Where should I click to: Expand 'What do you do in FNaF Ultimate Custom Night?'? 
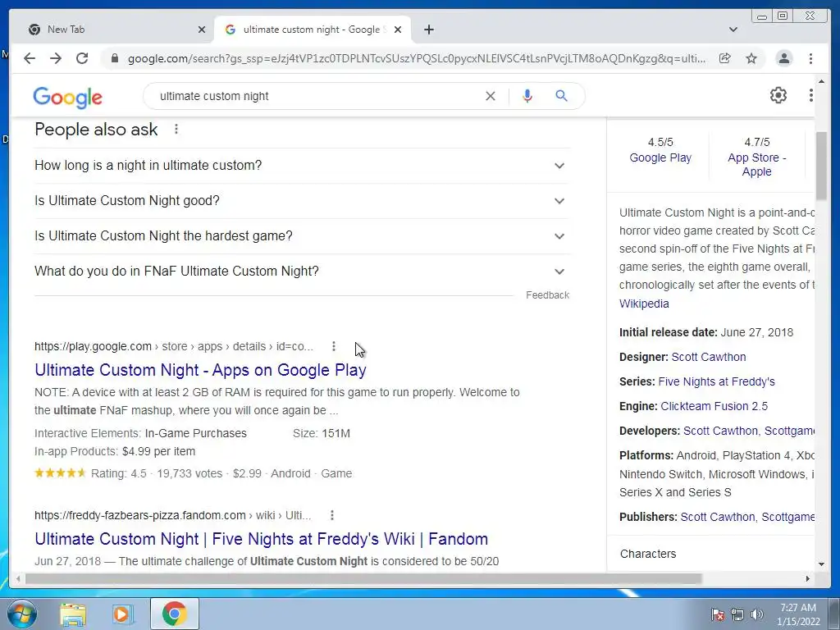[x=302, y=272]
